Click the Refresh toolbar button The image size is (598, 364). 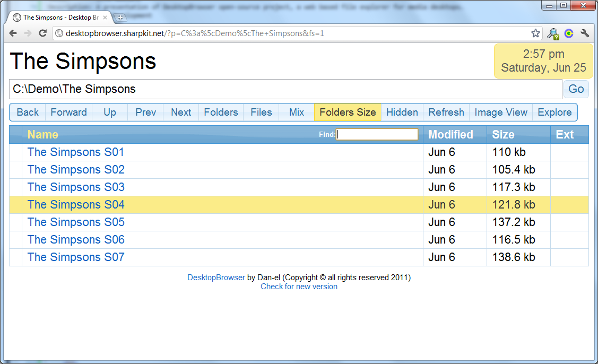point(446,112)
